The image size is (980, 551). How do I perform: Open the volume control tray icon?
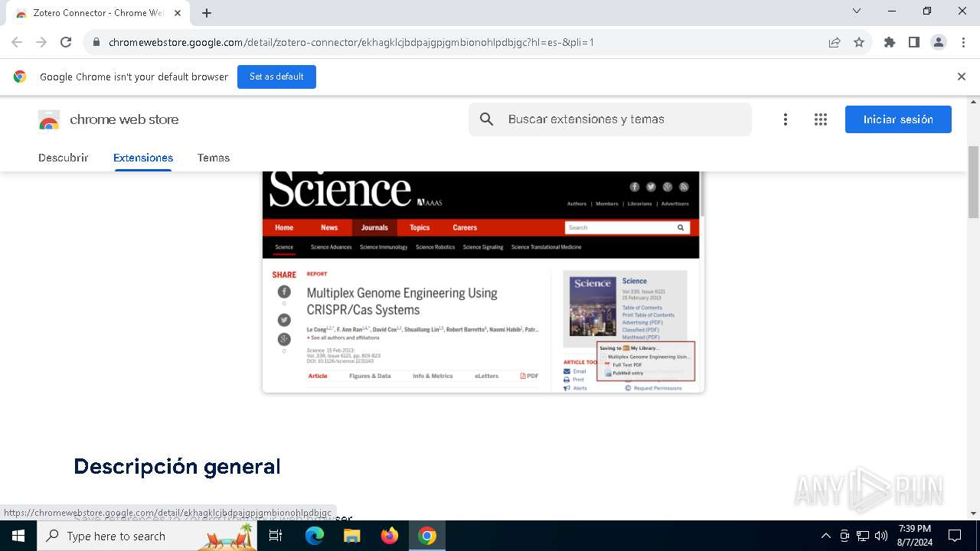(881, 536)
